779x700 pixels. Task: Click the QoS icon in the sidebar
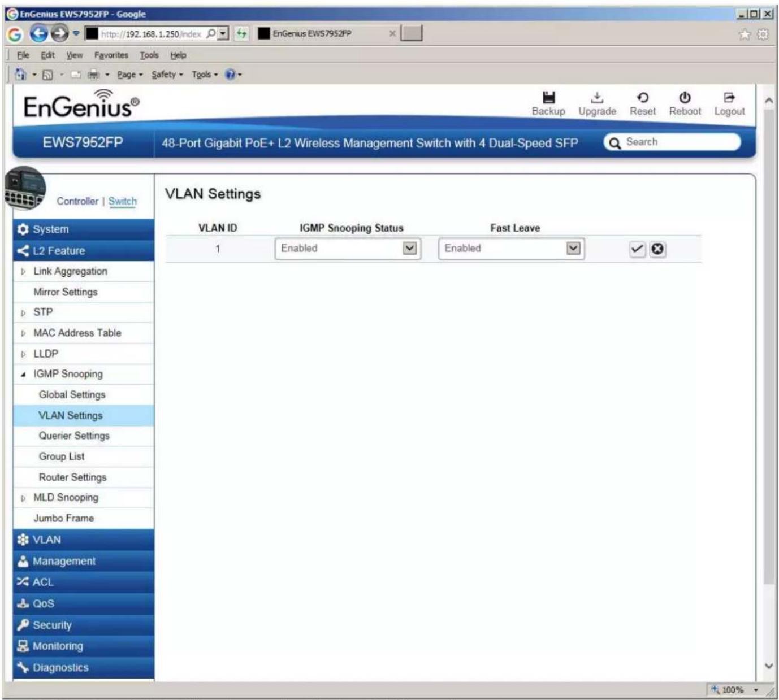pos(23,603)
